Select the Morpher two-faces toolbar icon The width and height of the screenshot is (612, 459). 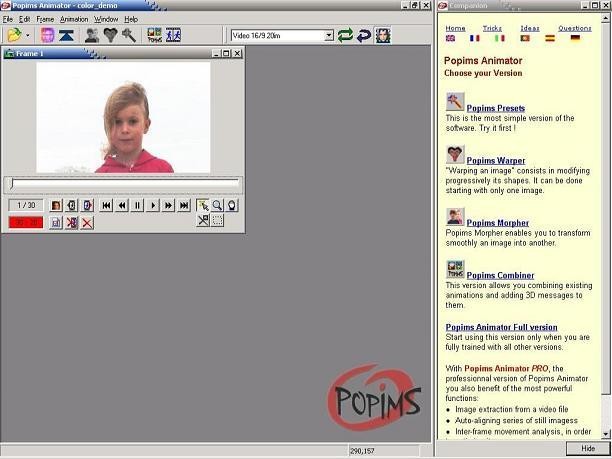(92, 35)
